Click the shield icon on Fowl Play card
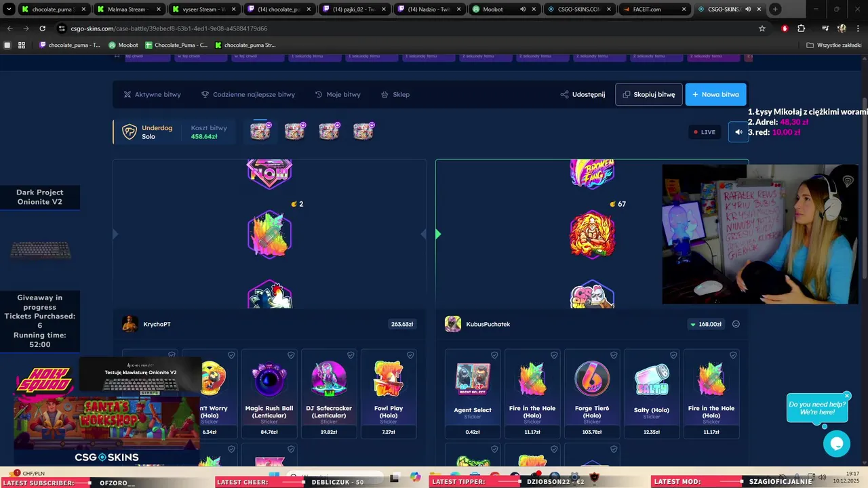Viewport: 868px width, 488px height. pyautogui.click(x=410, y=355)
